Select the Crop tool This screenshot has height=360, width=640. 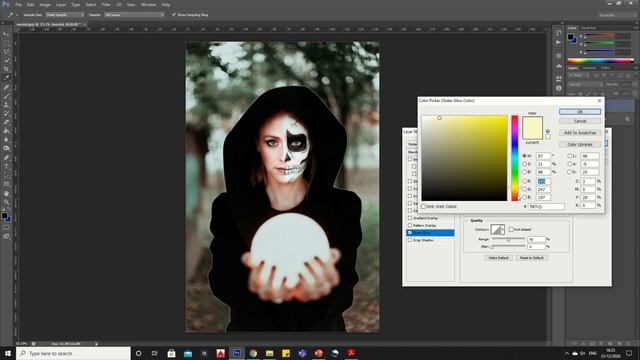pyautogui.click(x=6, y=69)
